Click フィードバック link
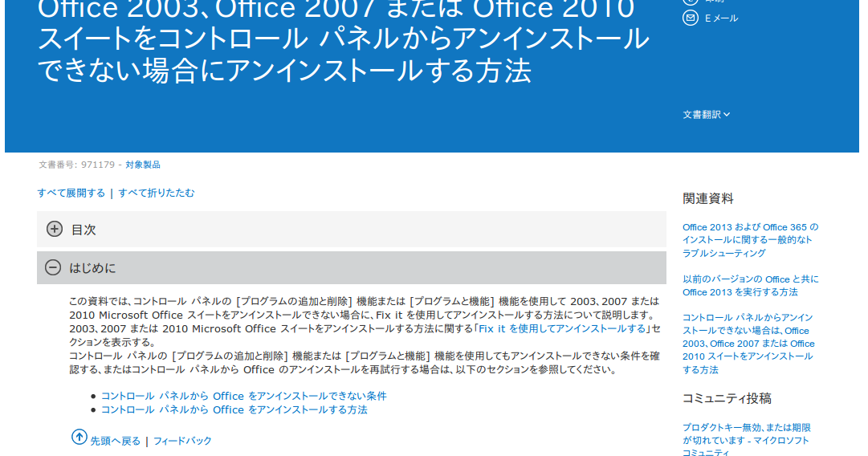This screenshot has height=456, width=868. [183, 441]
